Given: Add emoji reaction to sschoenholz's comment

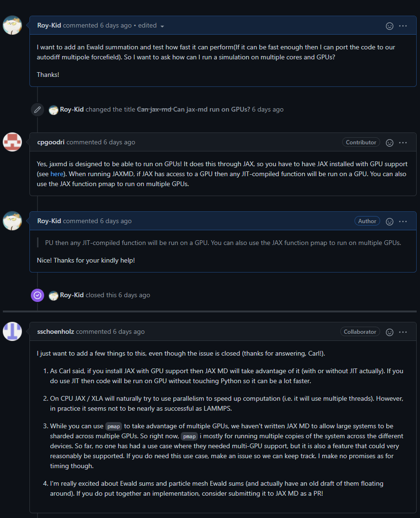Looking at the screenshot, I should (x=390, y=332).
